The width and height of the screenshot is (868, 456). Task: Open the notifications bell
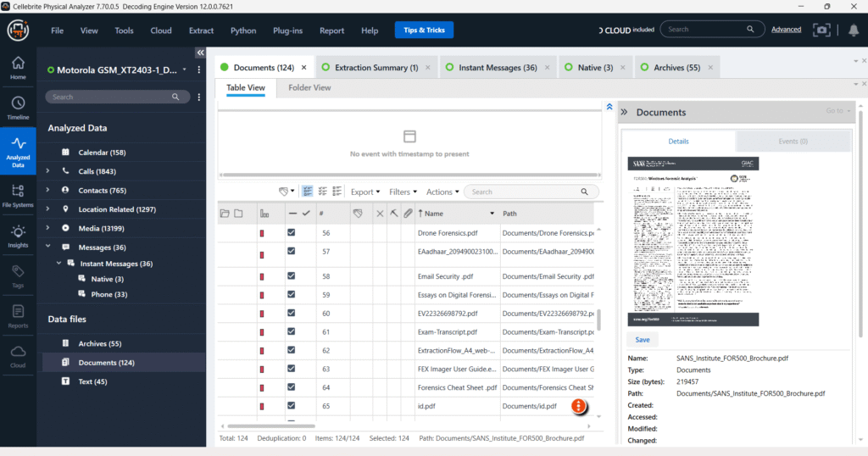(x=854, y=31)
